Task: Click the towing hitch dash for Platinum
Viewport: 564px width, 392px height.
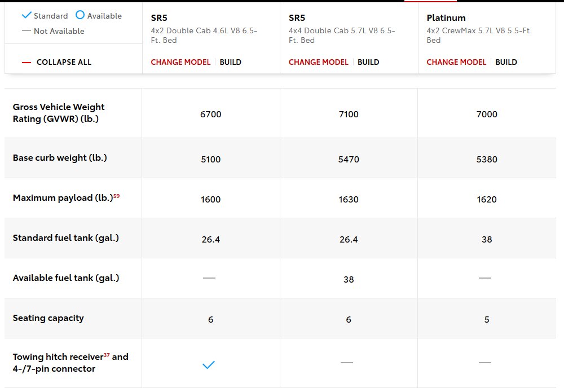Action: click(485, 363)
